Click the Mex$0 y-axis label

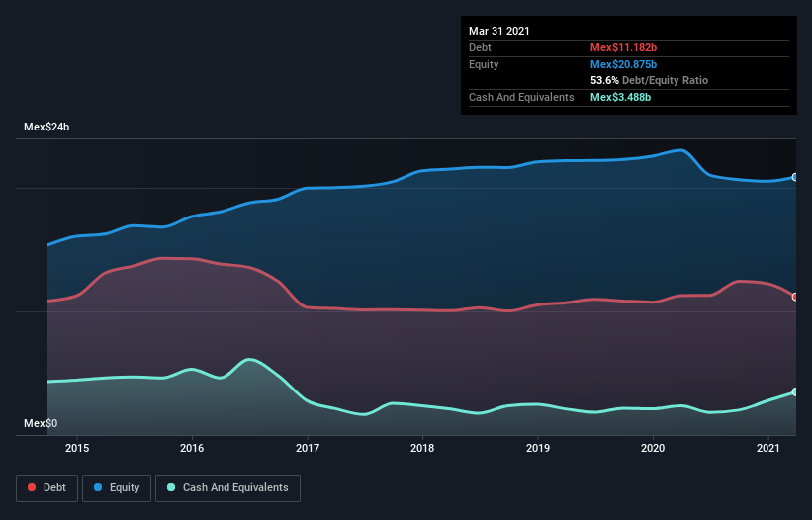click(40, 423)
